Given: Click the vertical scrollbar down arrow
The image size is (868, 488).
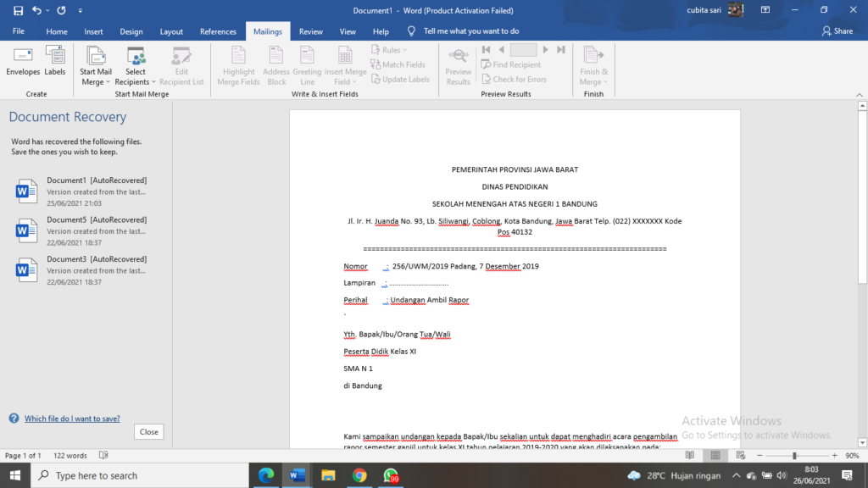Looking at the screenshot, I should pyautogui.click(x=862, y=442).
